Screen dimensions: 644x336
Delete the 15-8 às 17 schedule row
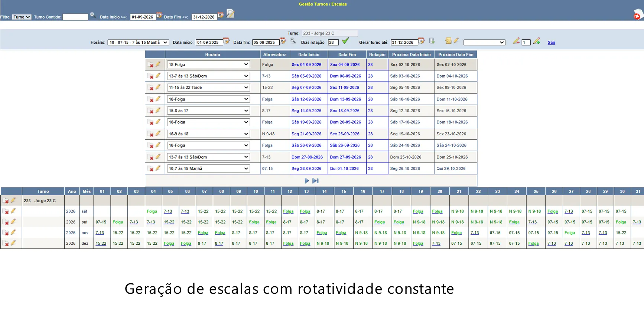150,111
